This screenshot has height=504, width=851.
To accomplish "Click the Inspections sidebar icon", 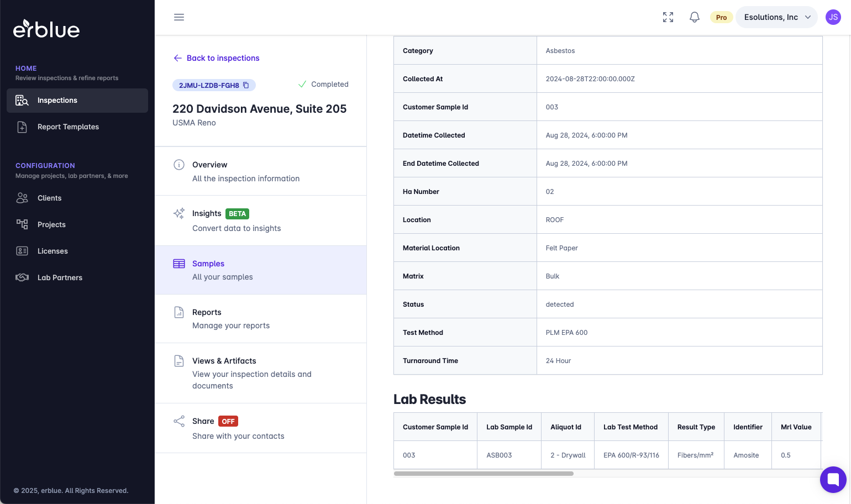I will click(22, 100).
